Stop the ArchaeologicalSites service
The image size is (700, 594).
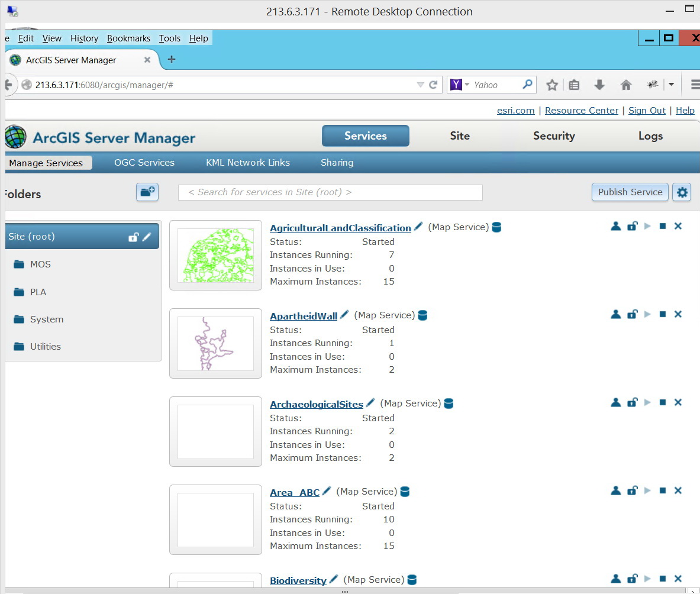click(663, 402)
